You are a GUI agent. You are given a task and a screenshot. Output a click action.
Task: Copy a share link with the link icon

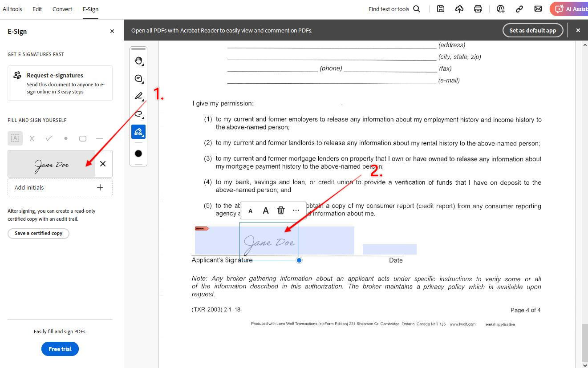click(519, 9)
